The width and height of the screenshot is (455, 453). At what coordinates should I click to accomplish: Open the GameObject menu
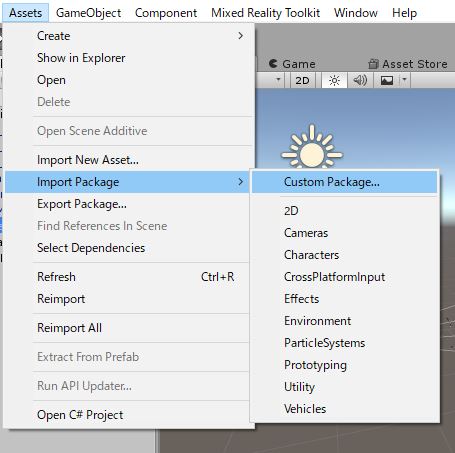coord(88,13)
